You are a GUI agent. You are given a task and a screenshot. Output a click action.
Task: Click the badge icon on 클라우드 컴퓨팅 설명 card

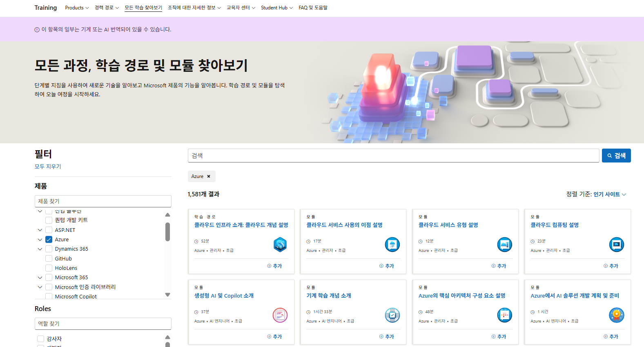coord(617,245)
